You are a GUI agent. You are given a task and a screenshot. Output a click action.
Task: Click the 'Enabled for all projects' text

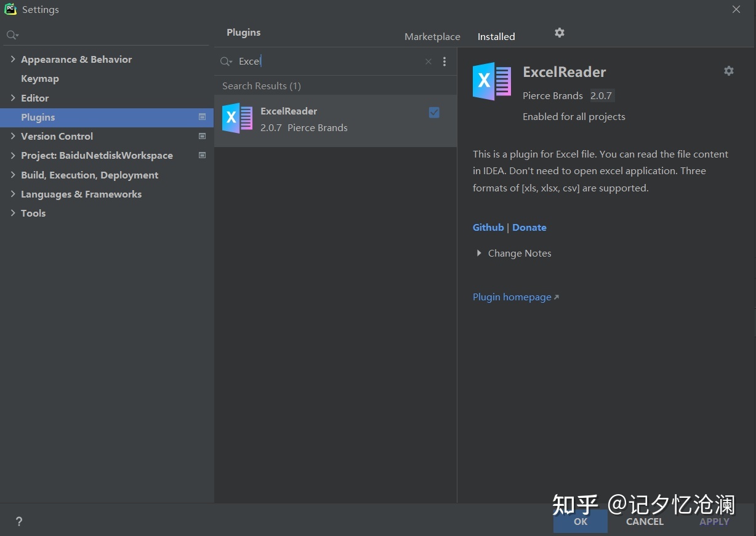click(574, 116)
